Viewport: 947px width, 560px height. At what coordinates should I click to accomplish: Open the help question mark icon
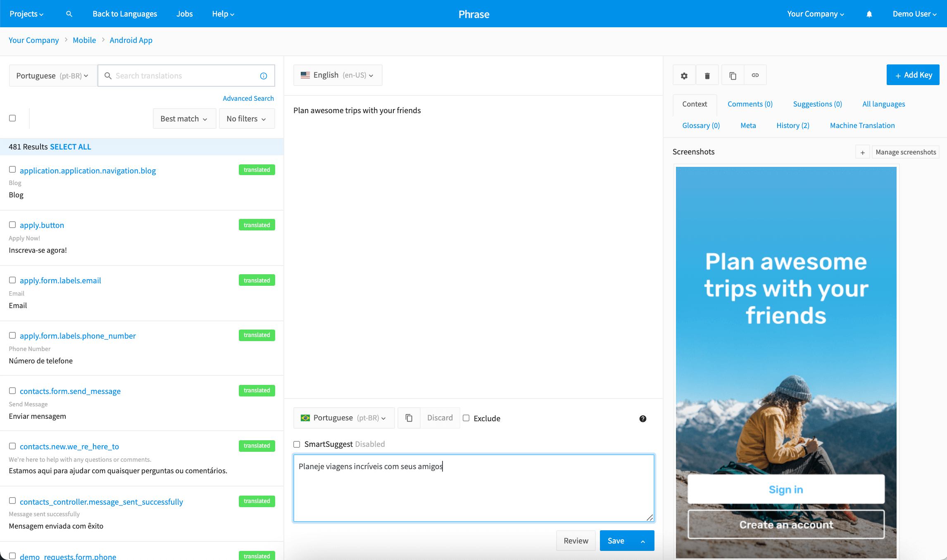643,419
